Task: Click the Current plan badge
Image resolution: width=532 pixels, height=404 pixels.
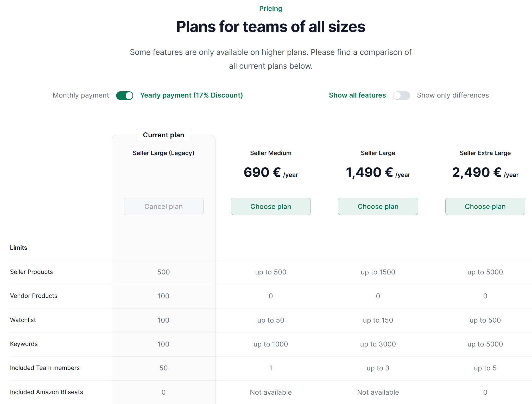Action: pyautogui.click(x=163, y=135)
